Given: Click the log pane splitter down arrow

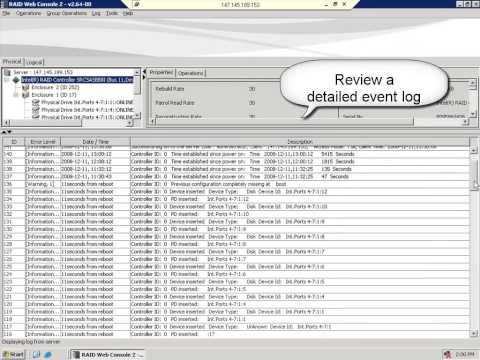Looking at the screenshot, I should [9, 132].
